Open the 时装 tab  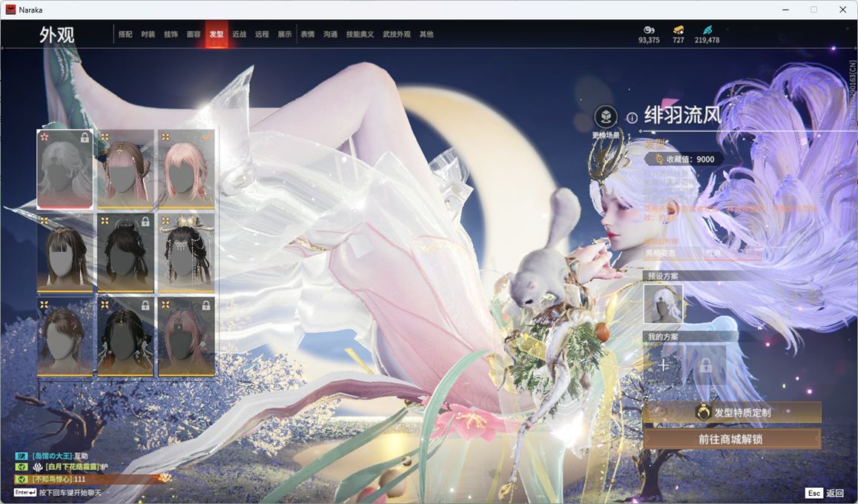pyautogui.click(x=148, y=34)
